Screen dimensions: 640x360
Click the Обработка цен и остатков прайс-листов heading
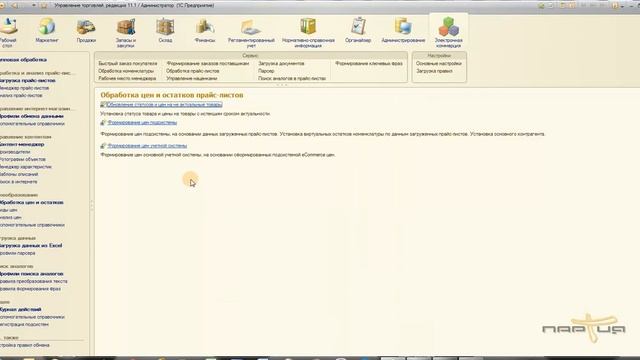pos(172,95)
